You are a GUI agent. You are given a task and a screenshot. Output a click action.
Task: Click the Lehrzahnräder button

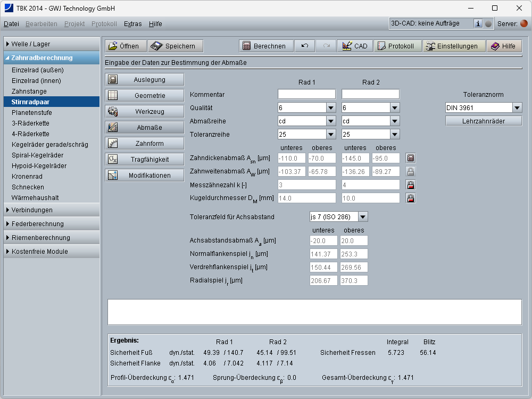[x=483, y=121]
